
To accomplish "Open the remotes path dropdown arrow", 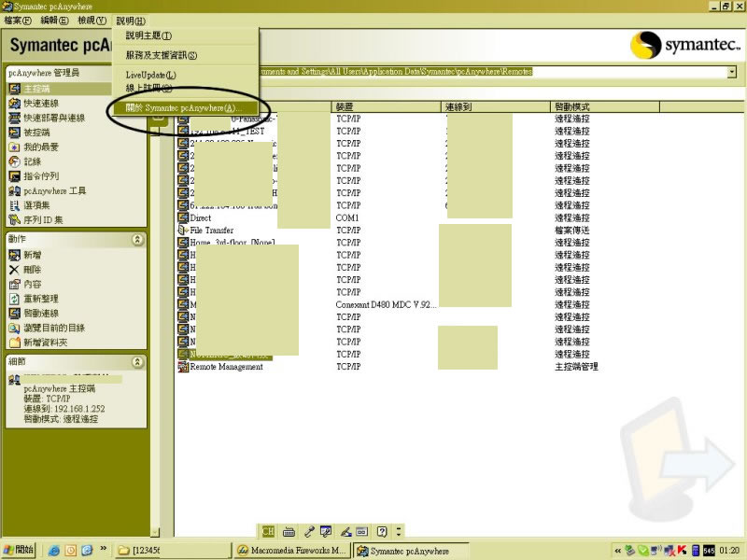I will tap(732, 72).
